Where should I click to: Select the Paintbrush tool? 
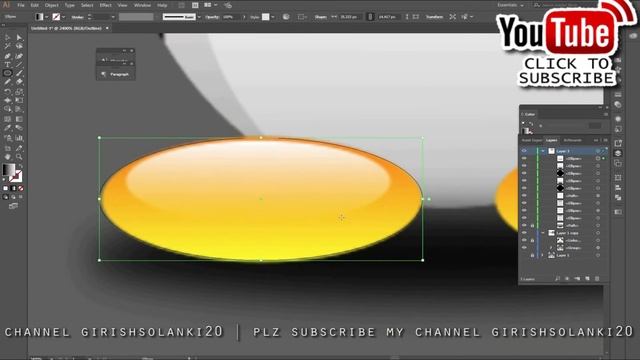(19, 73)
